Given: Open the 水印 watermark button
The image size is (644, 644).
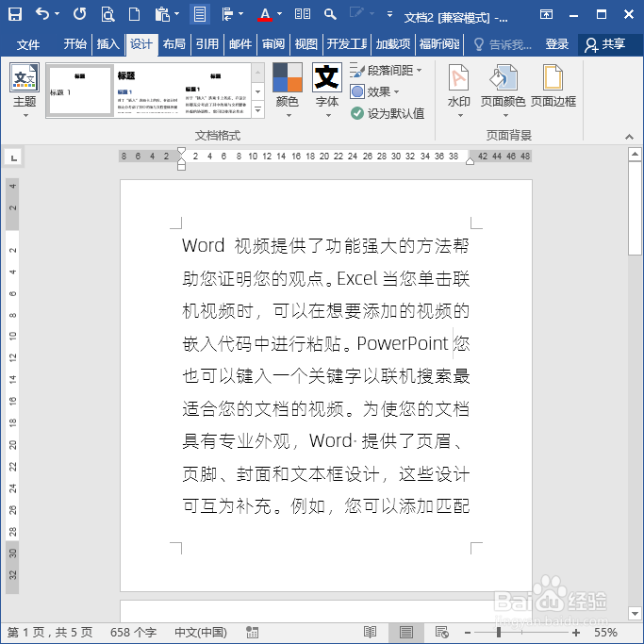Looking at the screenshot, I should (x=459, y=91).
